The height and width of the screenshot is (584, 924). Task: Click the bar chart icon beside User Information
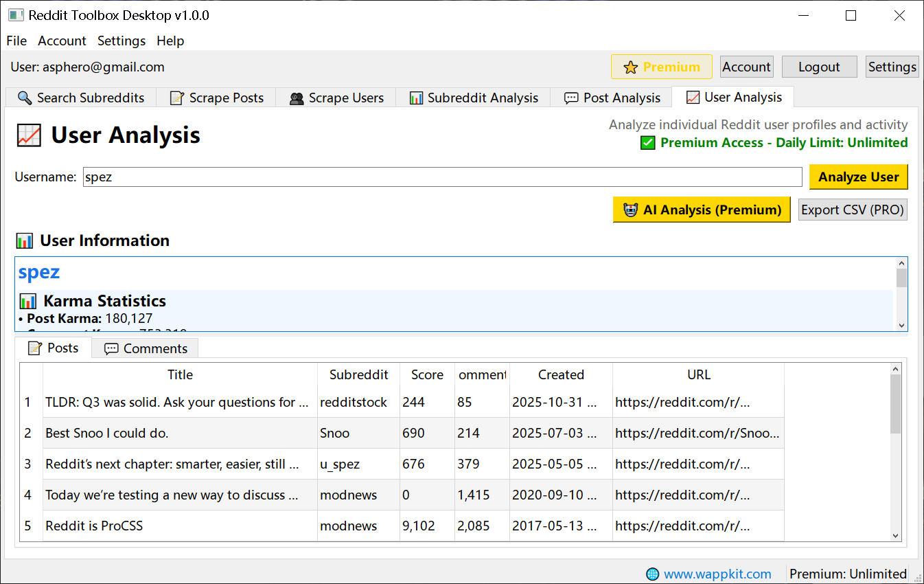[25, 241]
